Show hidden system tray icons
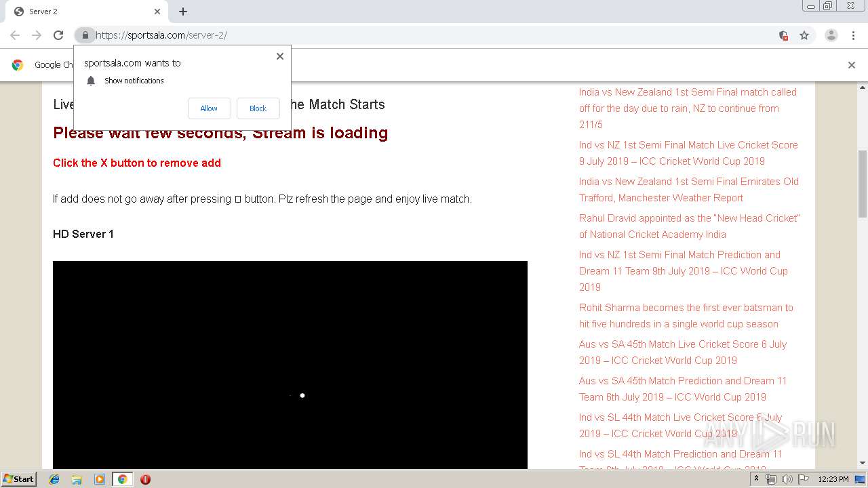Image resolution: width=868 pixels, height=488 pixels. pyautogui.click(x=756, y=479)
